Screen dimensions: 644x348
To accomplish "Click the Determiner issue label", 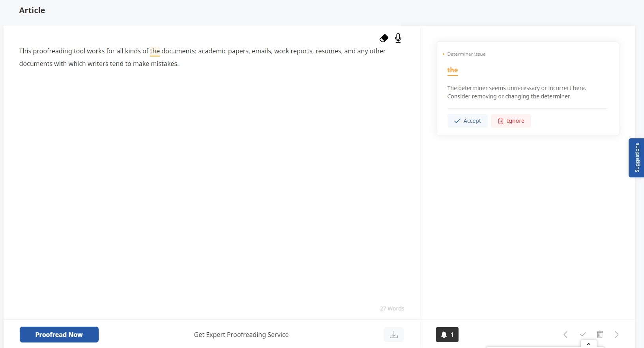I will pyautogui.click(x=466, y=54).
